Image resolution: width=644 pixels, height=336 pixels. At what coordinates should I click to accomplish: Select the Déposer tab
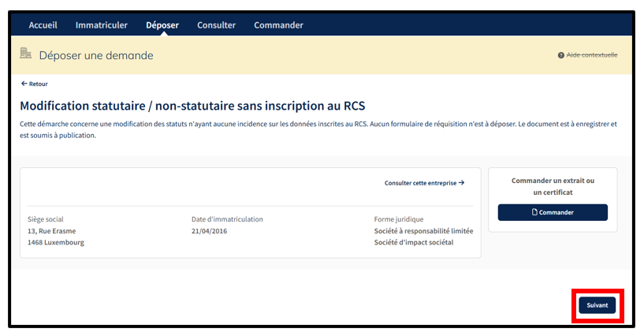tap(162, 25)
